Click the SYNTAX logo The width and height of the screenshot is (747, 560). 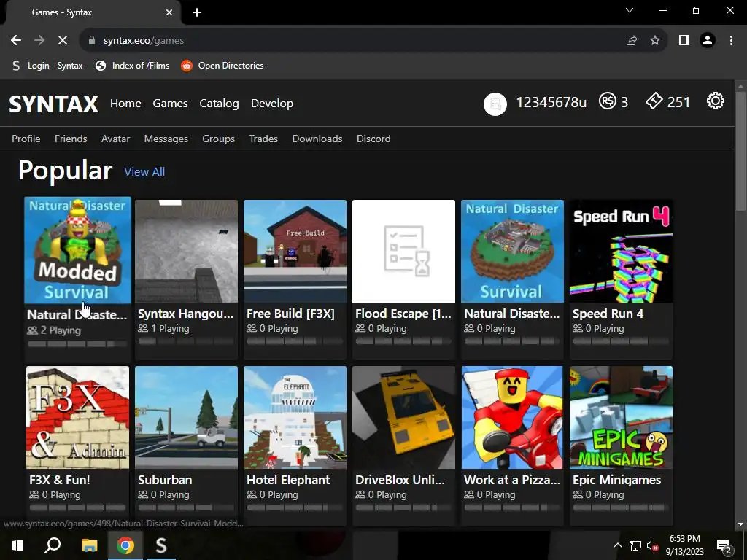[x=53, y=104]
